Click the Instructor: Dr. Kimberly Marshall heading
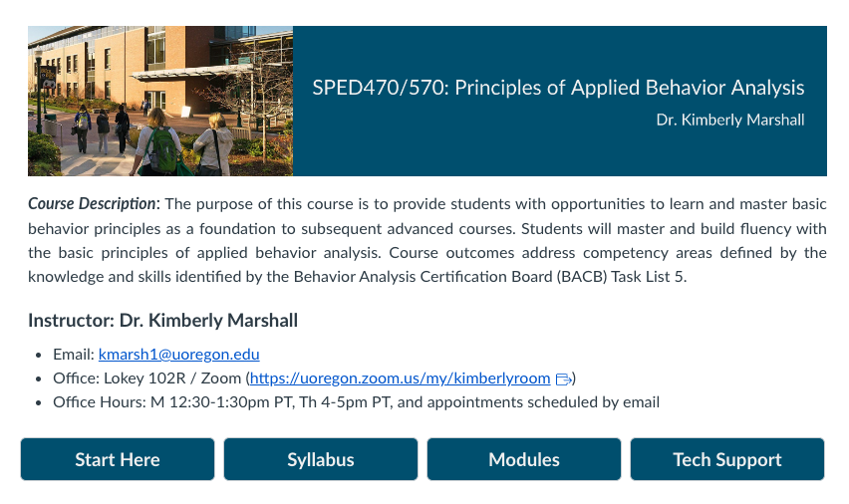849x504 pixels. tap(163, 321)
